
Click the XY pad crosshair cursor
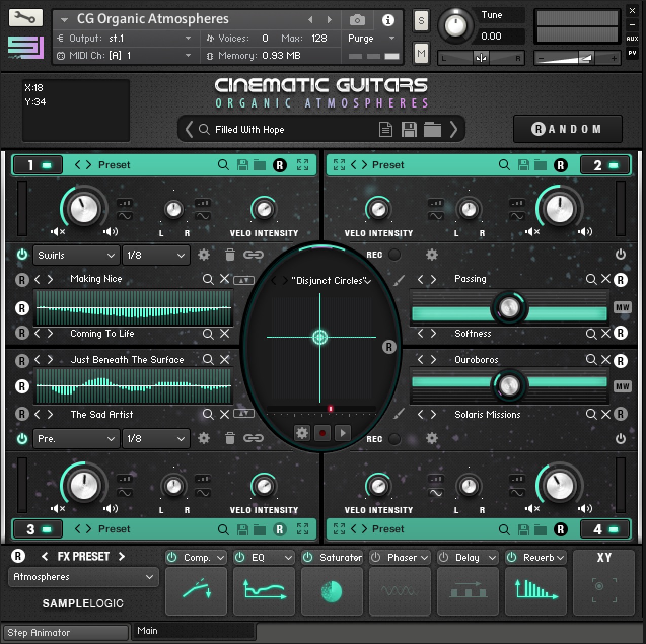[320, 337]
